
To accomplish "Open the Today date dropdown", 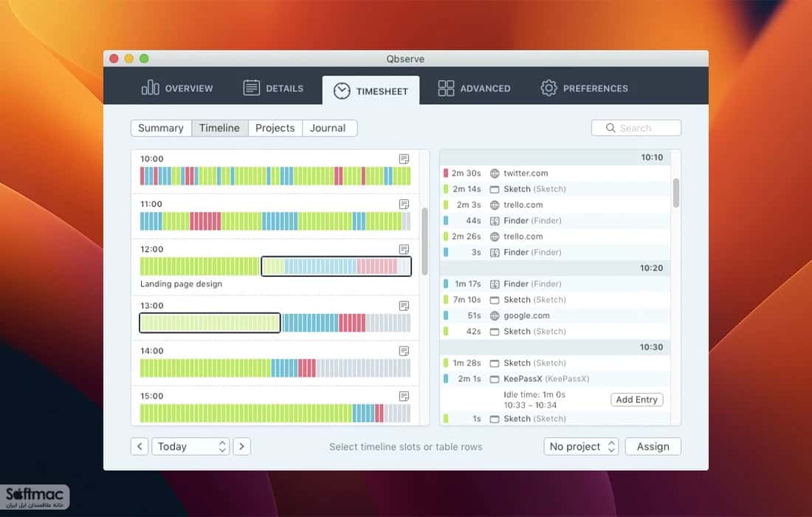I will [x=190, y=447].
